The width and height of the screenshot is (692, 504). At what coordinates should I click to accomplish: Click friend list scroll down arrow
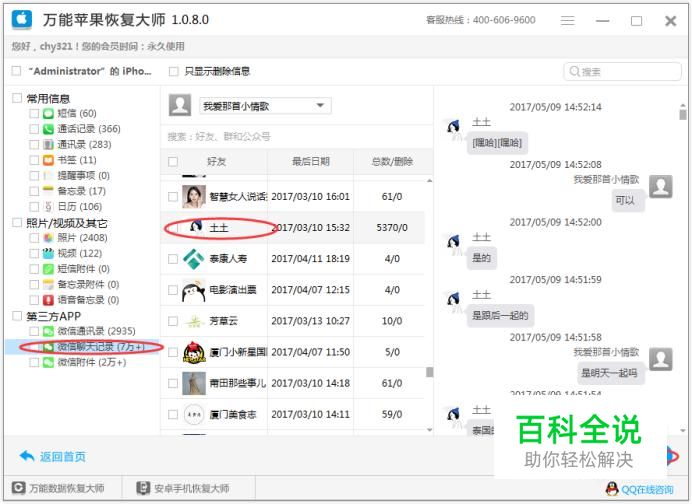[x=429, y=429]
